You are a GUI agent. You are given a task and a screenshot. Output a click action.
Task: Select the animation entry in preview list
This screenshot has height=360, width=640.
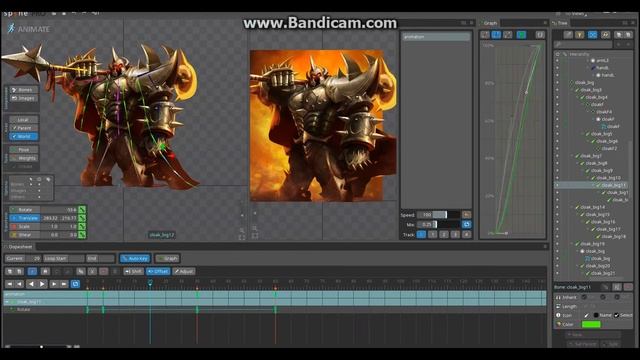436,37
